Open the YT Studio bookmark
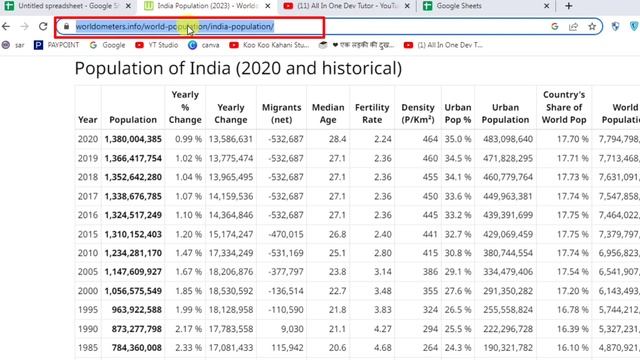 click(x=157, y=45)
